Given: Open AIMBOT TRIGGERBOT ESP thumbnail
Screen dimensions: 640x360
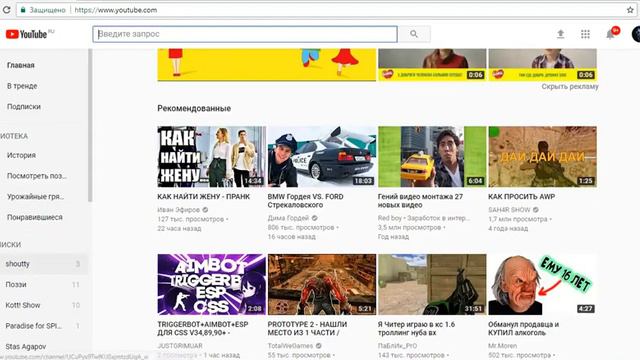Looking at the screenshot, I should coord(211,284).
